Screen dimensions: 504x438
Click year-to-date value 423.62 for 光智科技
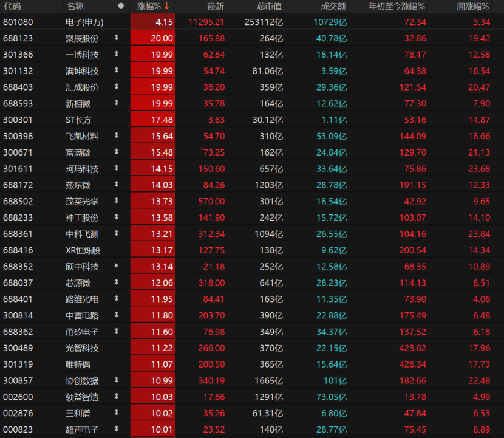[412, 348]
